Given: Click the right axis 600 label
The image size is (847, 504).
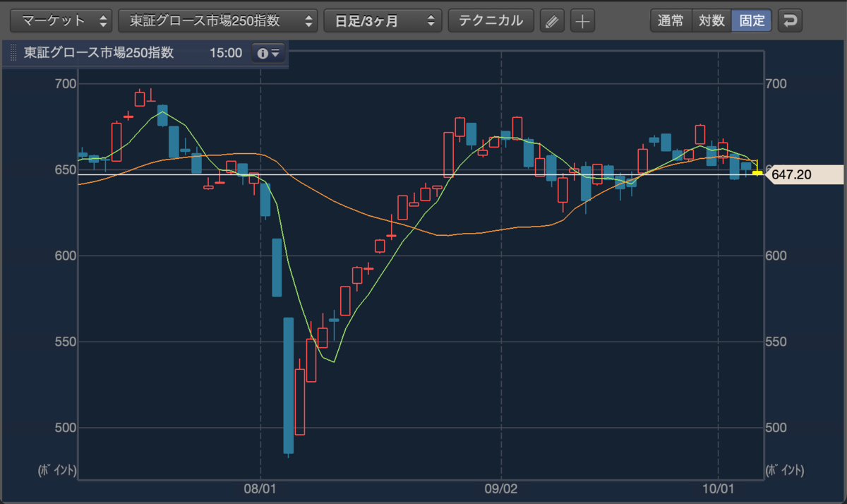Looking at the screenshot, I should tap(776, 256).
